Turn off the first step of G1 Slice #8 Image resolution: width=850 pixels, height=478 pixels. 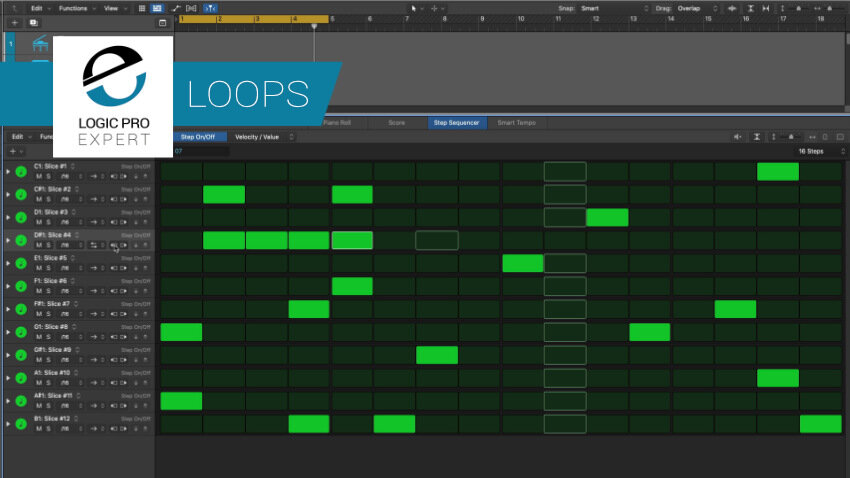[181, 332]
